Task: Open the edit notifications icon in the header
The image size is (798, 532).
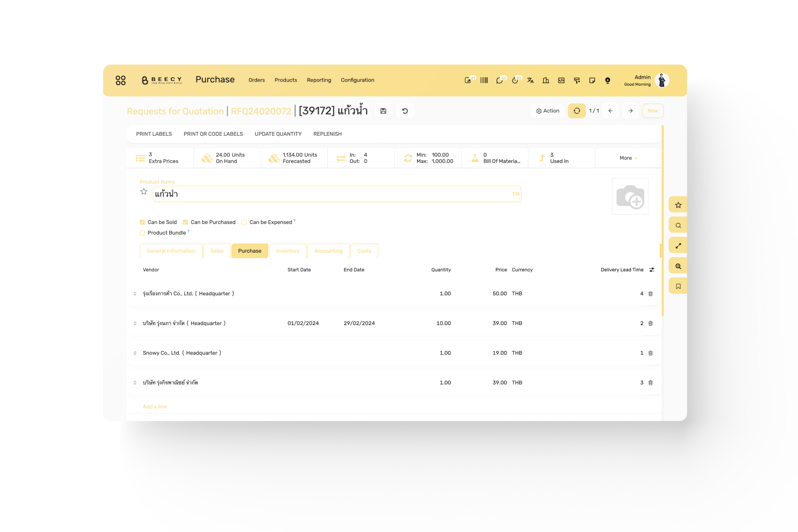Action: pyautogui.click(x=468, y=80)
